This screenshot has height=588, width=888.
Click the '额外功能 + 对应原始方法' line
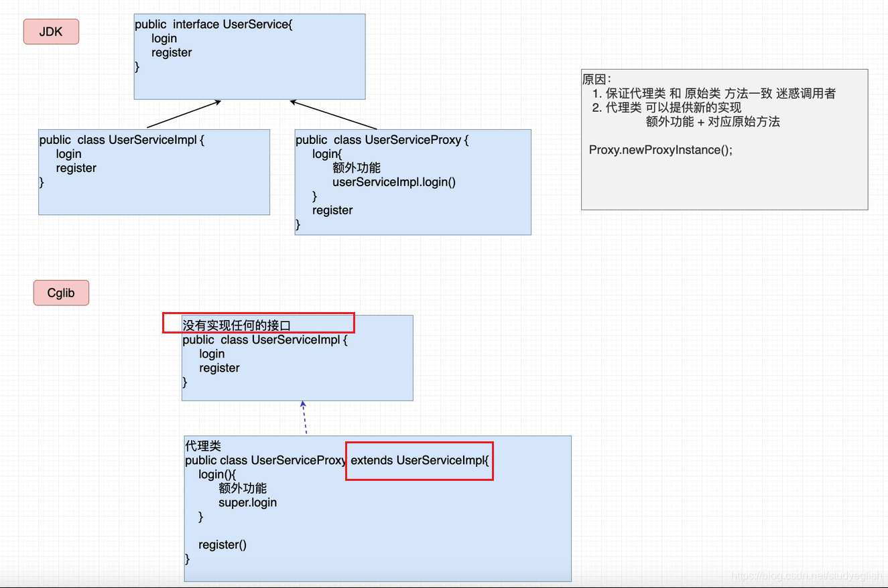point(713,122)
